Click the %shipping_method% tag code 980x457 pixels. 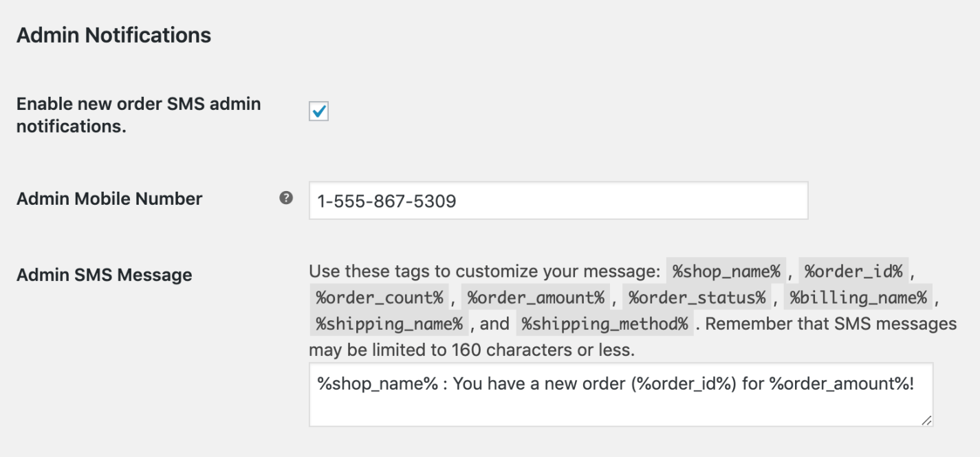tap(605, 324)
